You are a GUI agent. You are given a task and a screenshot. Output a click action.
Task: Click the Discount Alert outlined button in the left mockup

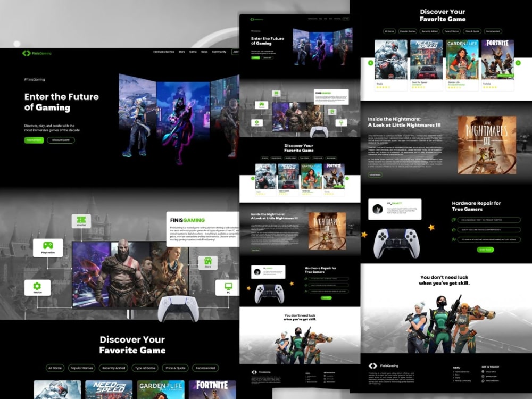click(x=61, y=140)
